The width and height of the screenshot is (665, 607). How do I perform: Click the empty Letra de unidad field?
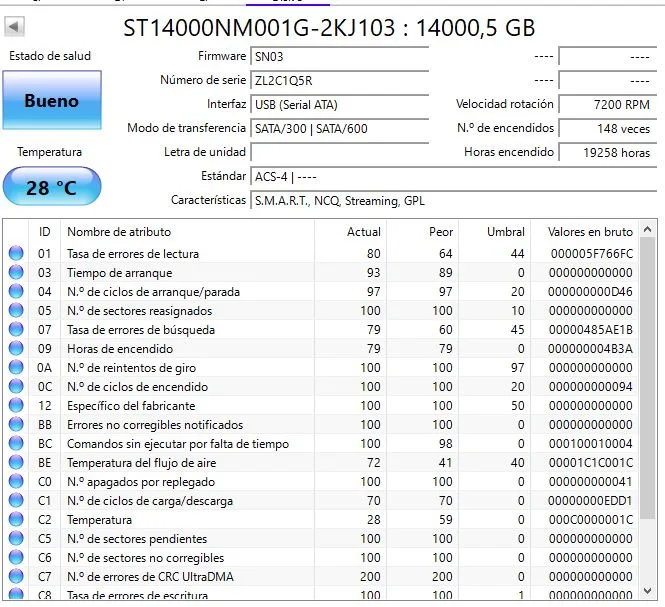coord(339,152)
